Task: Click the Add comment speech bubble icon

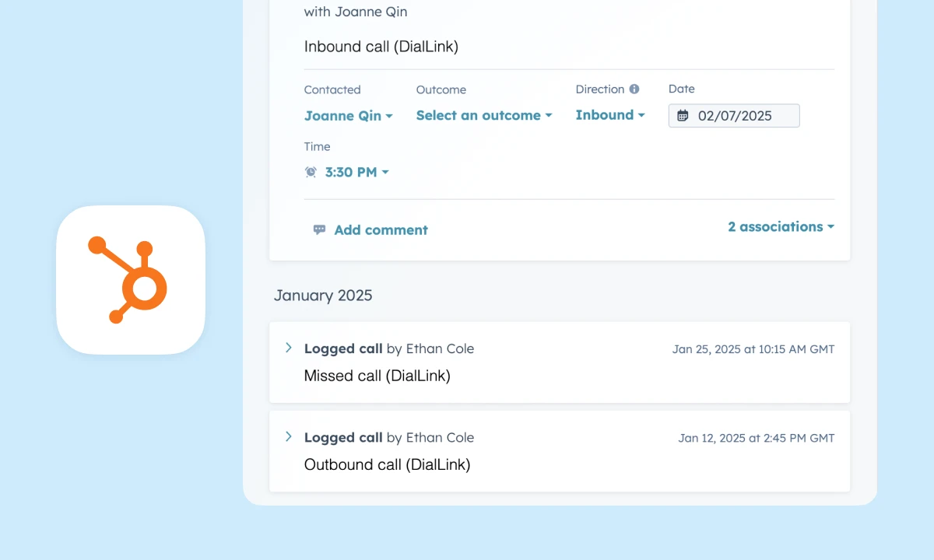Action: click(319, 230)
